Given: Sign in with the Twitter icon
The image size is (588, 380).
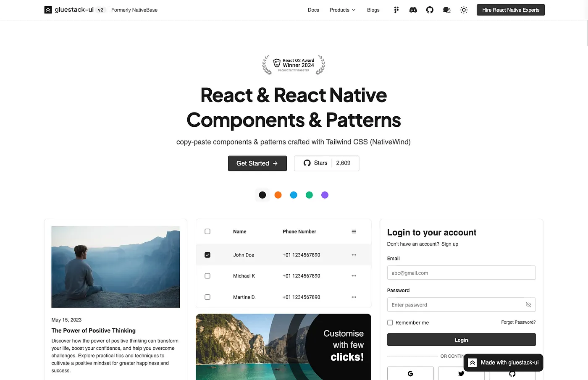Looking at the screenshot, I should (461, 373).
